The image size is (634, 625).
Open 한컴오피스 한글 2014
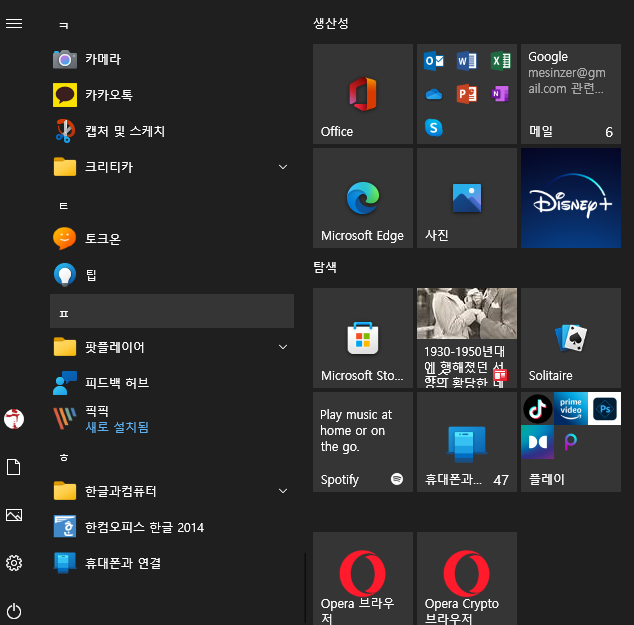[172, 527]
